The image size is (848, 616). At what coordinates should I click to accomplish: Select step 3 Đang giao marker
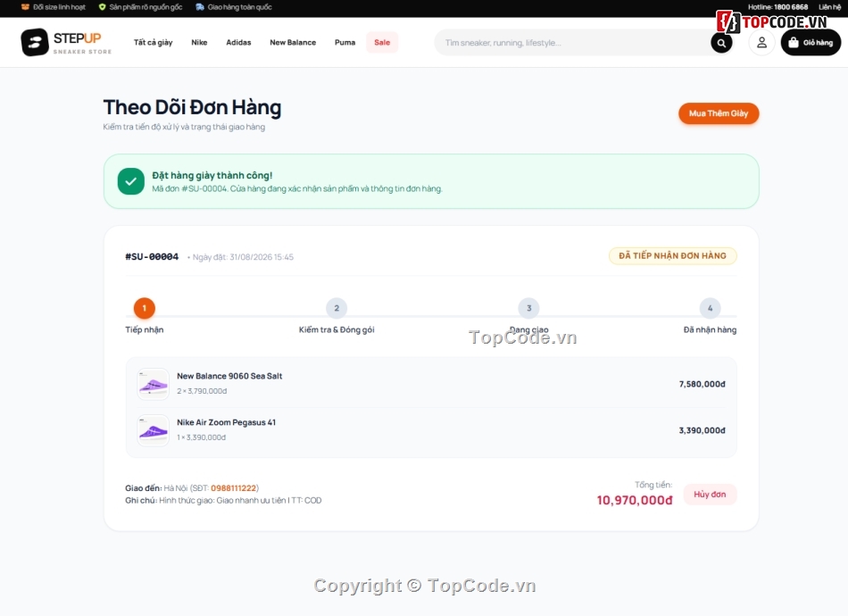529,308
